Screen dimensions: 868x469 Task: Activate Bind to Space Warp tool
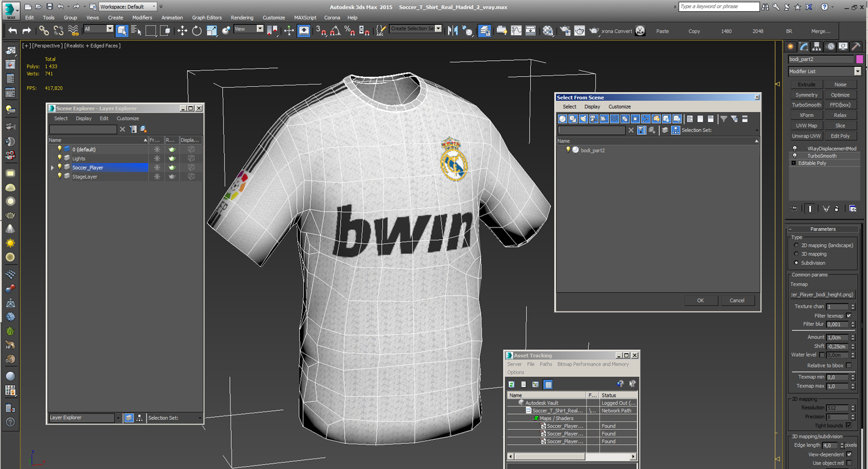point(73,30)
